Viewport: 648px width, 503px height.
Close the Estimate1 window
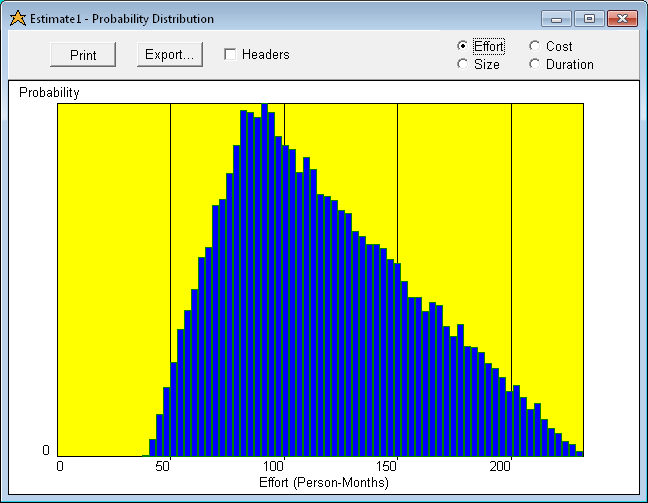622,19
